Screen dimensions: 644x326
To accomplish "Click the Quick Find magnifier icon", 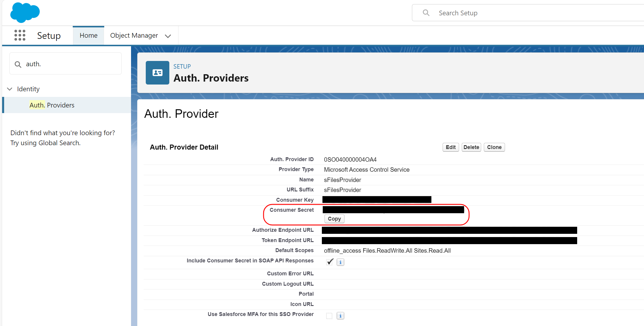I will (18, 64).
